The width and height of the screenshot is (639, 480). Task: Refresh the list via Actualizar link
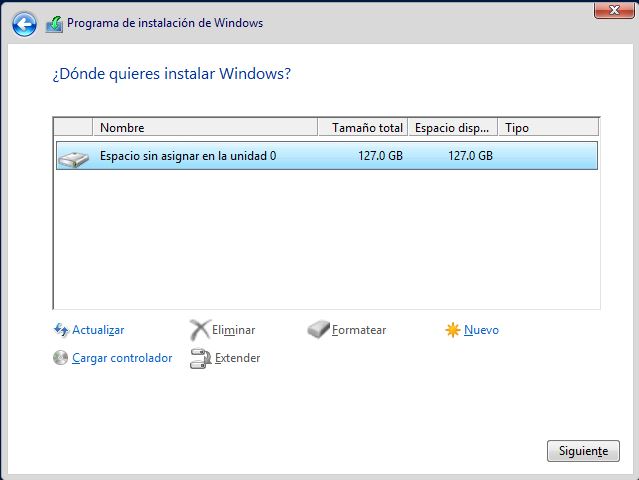[98, 330]
